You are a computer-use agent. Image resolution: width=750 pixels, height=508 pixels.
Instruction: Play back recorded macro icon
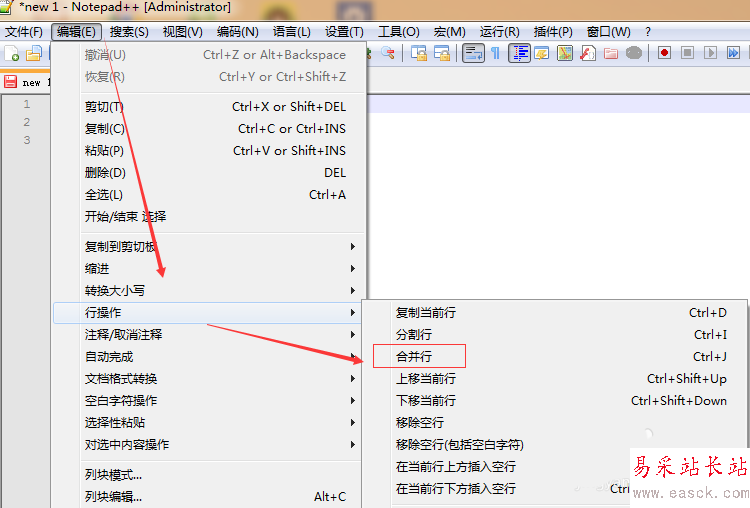[x=710, y=53]
